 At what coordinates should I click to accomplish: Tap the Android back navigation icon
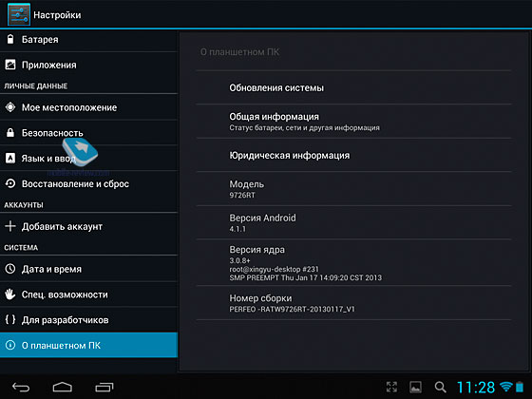pos(21,388)
